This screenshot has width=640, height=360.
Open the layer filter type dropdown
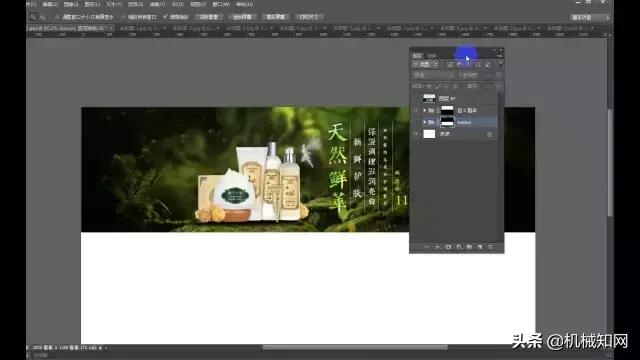coord(426,64)
